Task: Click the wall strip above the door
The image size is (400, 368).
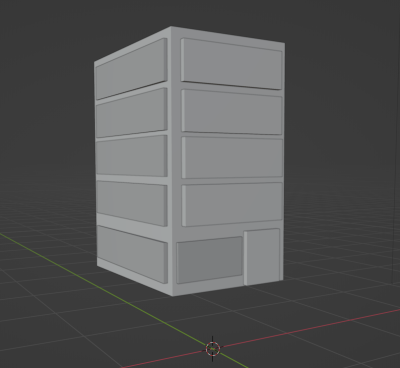Action: click(x=263, y=225)
